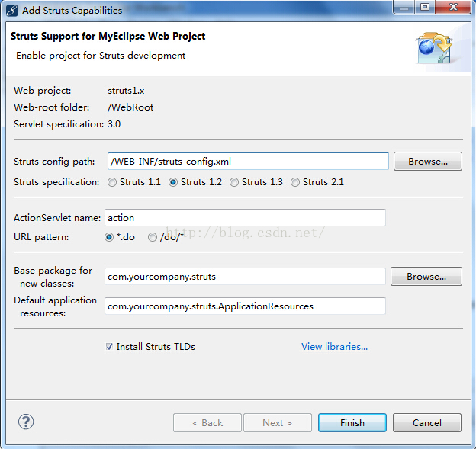The width and height of the screenshot is (476, 449).
Task: Cancel the Add Struts Capabilities dialog
Action: tap(427, 422)
